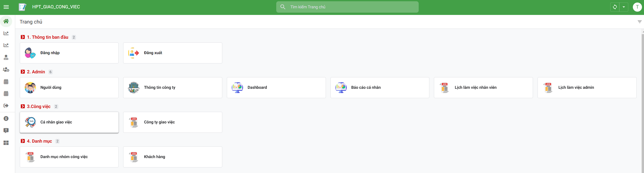Viewport: 644px width, 173px height.
Task: Open the hamburger navigation menu
Action: pyautogui.click(x=6, y=7)
